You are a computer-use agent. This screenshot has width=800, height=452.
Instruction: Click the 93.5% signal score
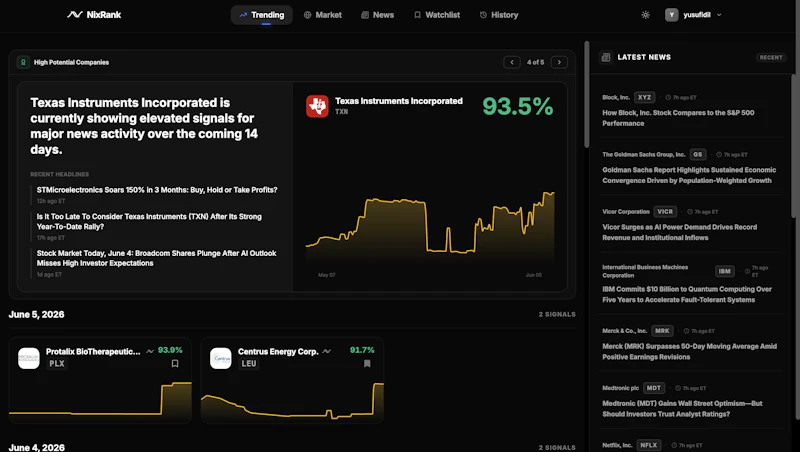coord(517,106)
